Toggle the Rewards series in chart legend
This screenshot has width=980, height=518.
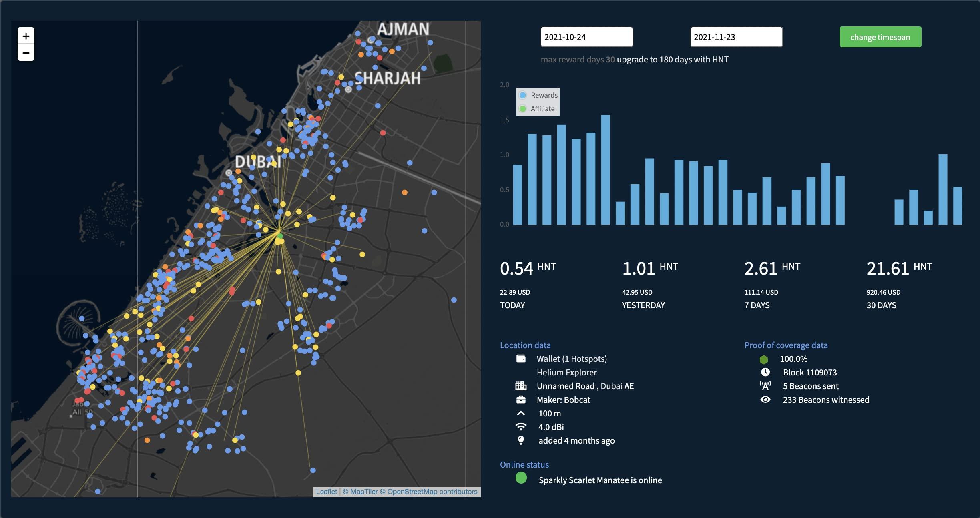(x=538, y=95)
